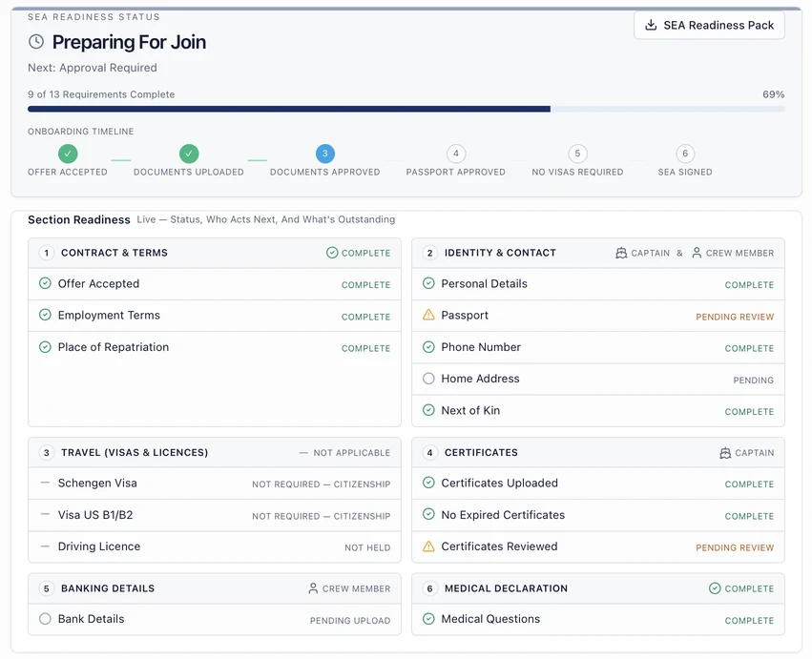Select timeline step 5 No Visas Required

pos(577,154)
